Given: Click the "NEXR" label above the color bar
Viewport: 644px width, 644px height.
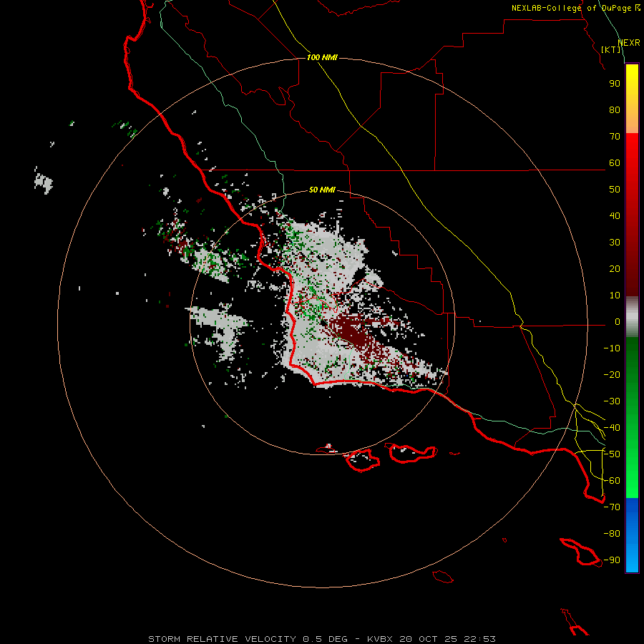Looking at the screenshot, I should [629, 43].
